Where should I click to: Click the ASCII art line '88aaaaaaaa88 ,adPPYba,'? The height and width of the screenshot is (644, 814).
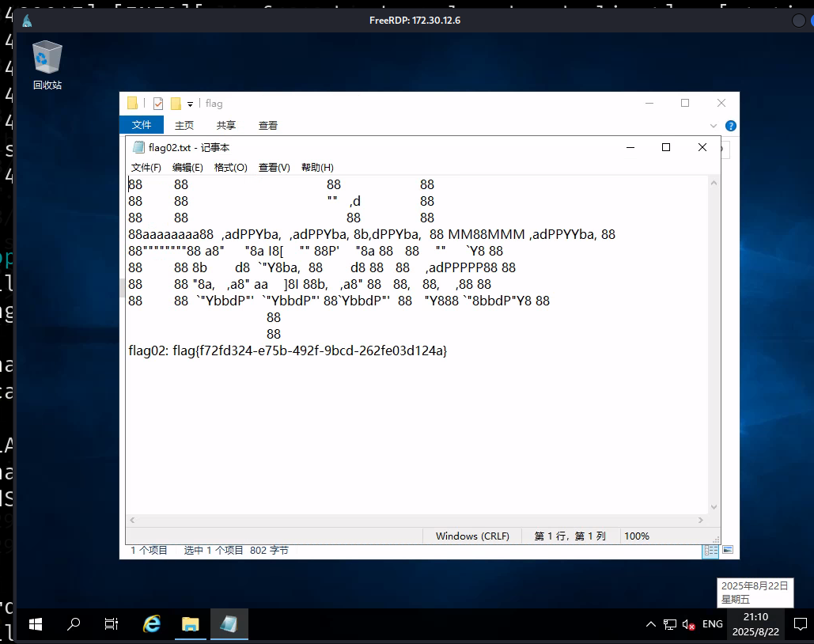click(372, 234)
